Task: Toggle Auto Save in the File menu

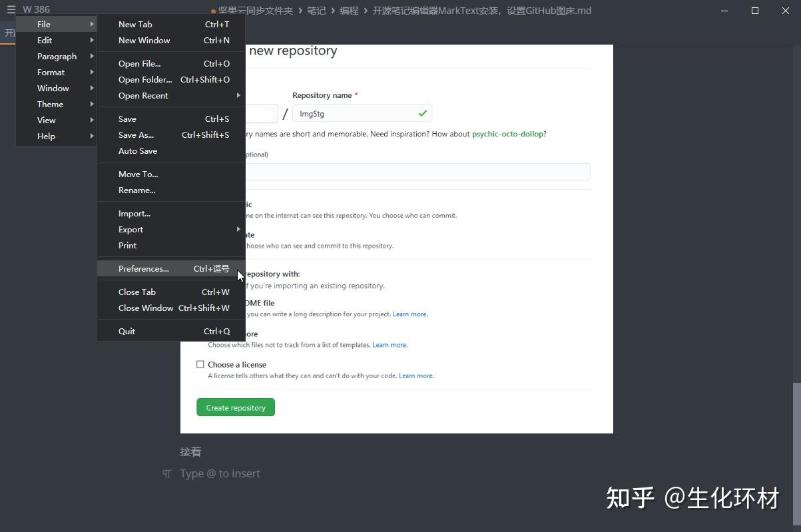Action: coord(137,150)
